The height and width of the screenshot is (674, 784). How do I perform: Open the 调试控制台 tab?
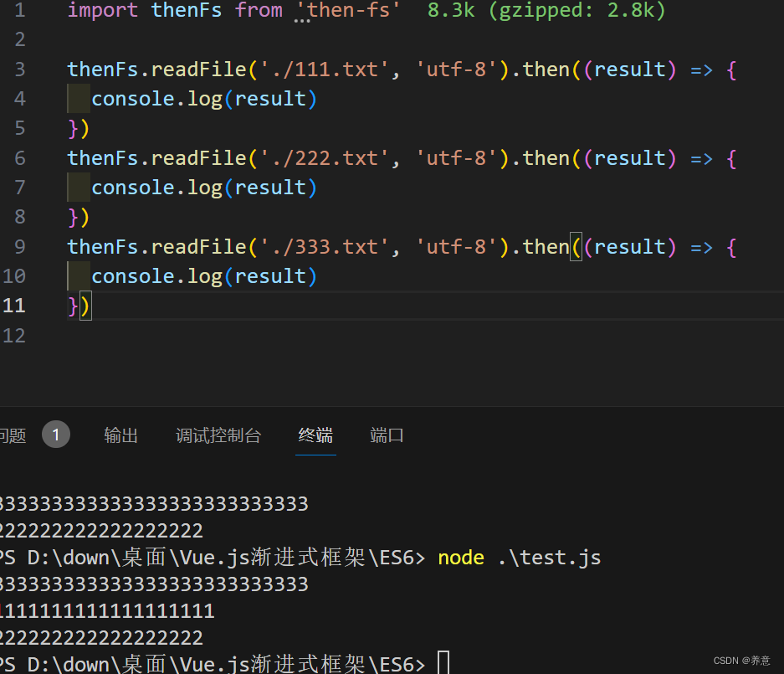218,435
